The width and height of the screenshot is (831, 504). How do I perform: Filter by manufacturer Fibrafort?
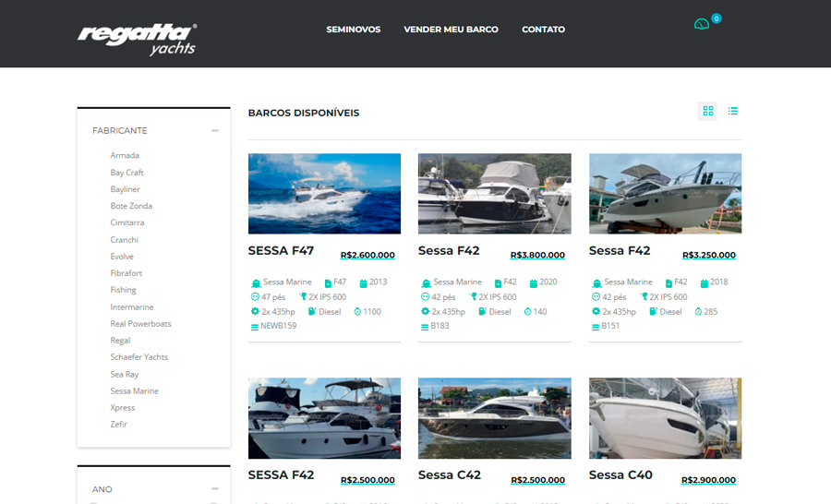click(126, 273)
